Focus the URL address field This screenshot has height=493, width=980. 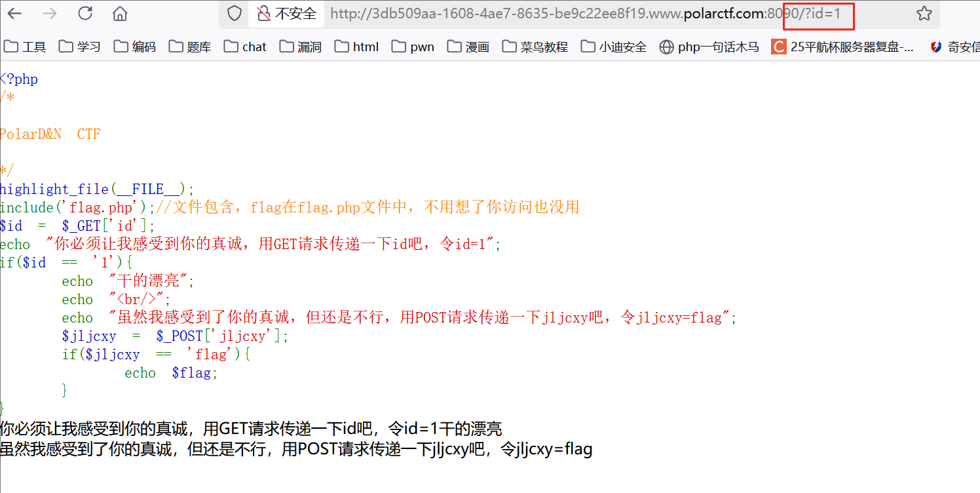pos(585,13)
